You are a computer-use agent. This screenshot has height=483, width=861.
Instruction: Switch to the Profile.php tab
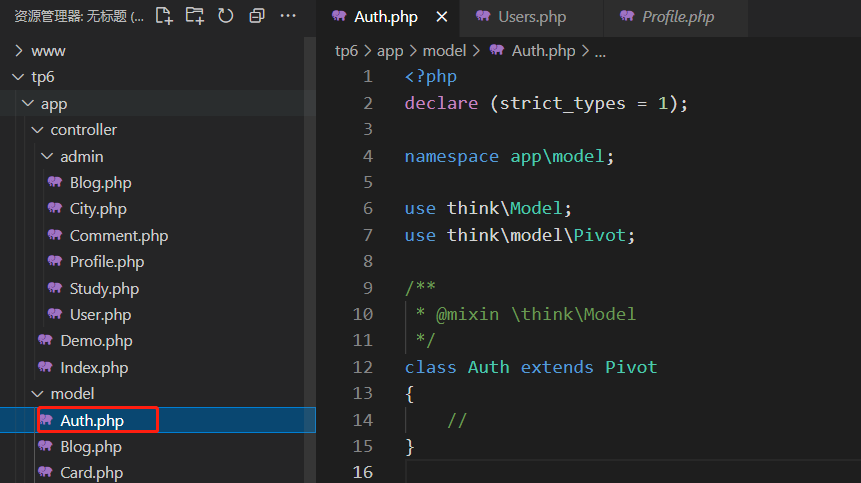tap(676, 17)
